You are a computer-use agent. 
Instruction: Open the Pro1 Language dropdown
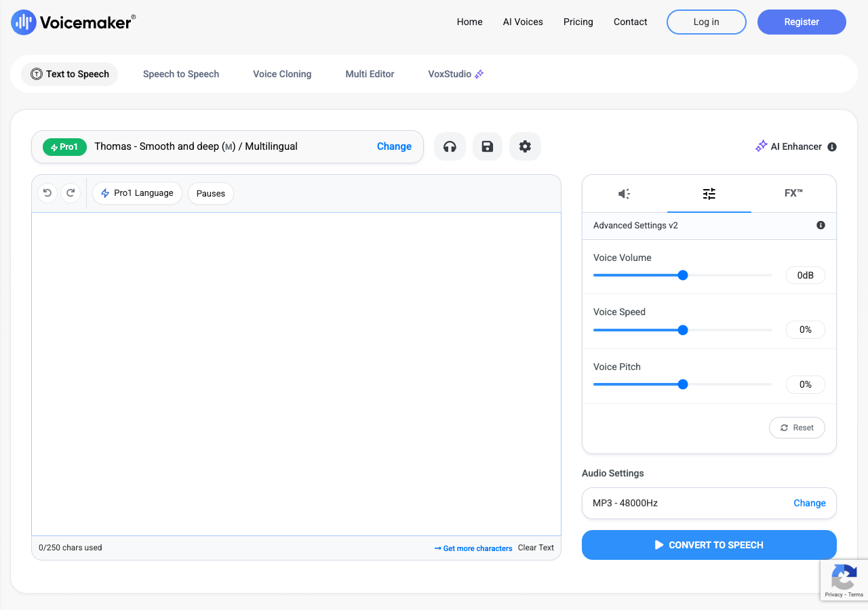coord(137,193)
